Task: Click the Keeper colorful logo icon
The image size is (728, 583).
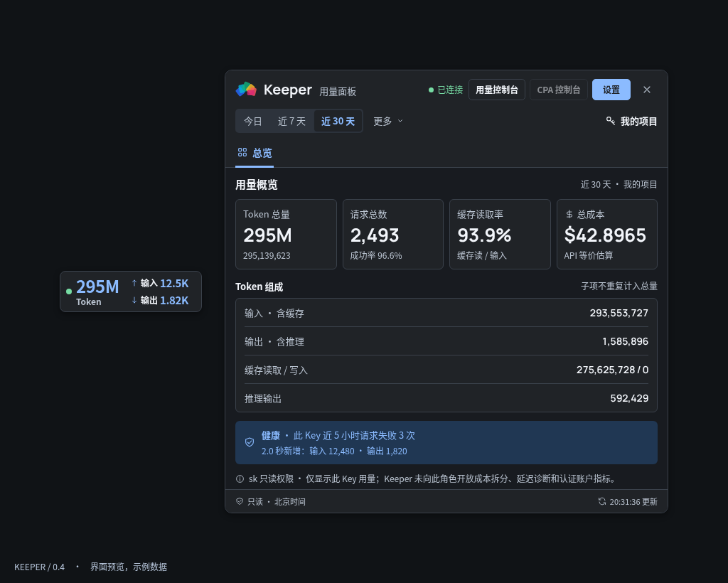Action: 246,89
